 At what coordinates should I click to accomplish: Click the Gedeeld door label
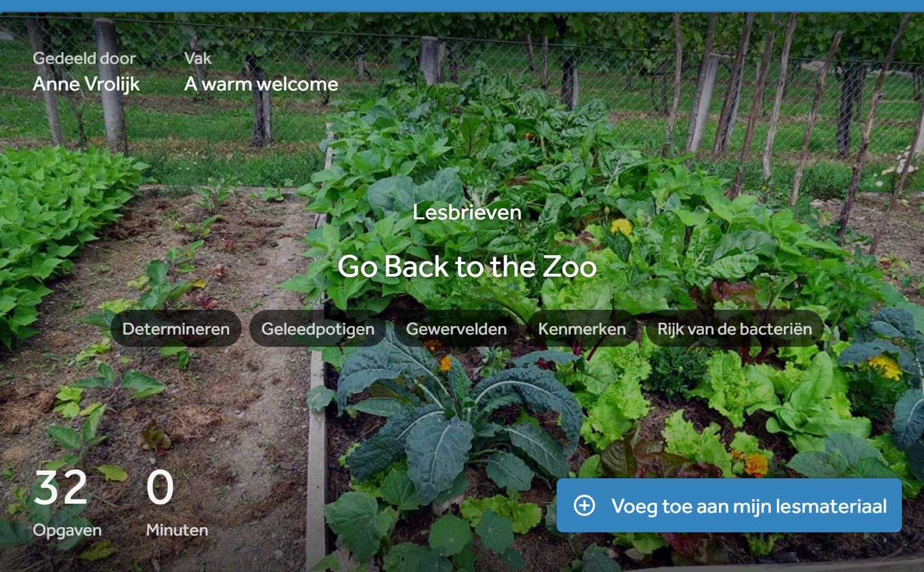(x=85, y=58)
